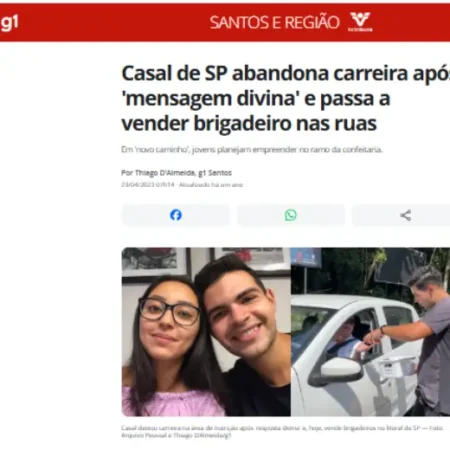Click empty area of red header bar
The width and height of the screenshot is (450, 450).
[x=113, y=23]
